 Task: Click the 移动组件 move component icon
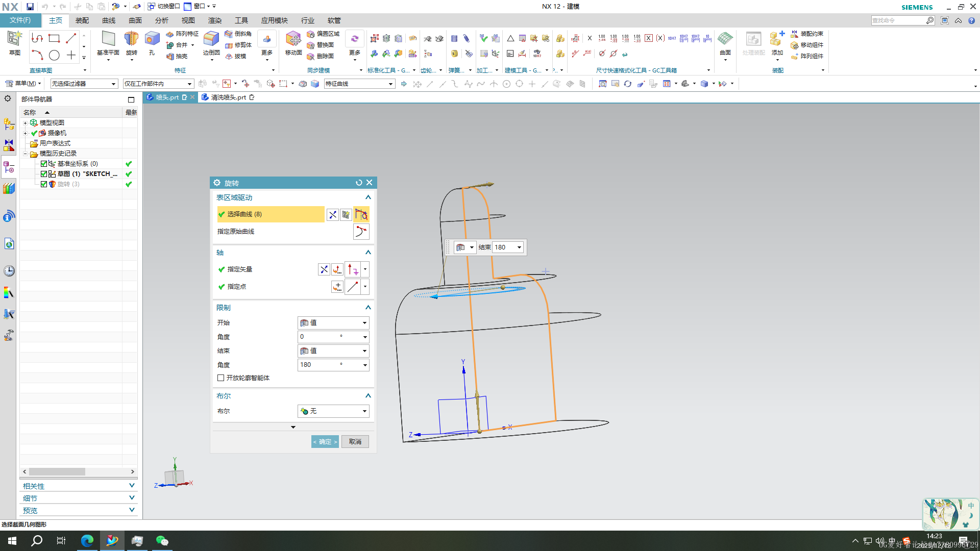click(x=807, y=45)
